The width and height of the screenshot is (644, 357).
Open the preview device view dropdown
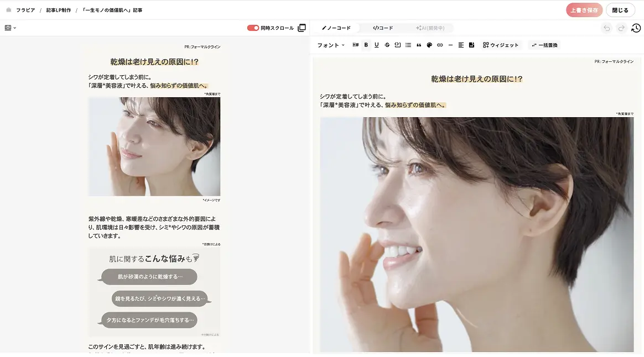(x=8, y=27)
